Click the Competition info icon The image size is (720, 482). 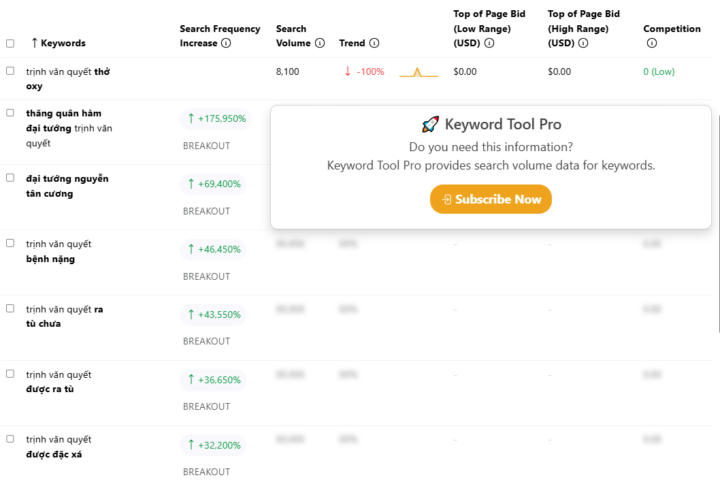[x=652, y=43]
